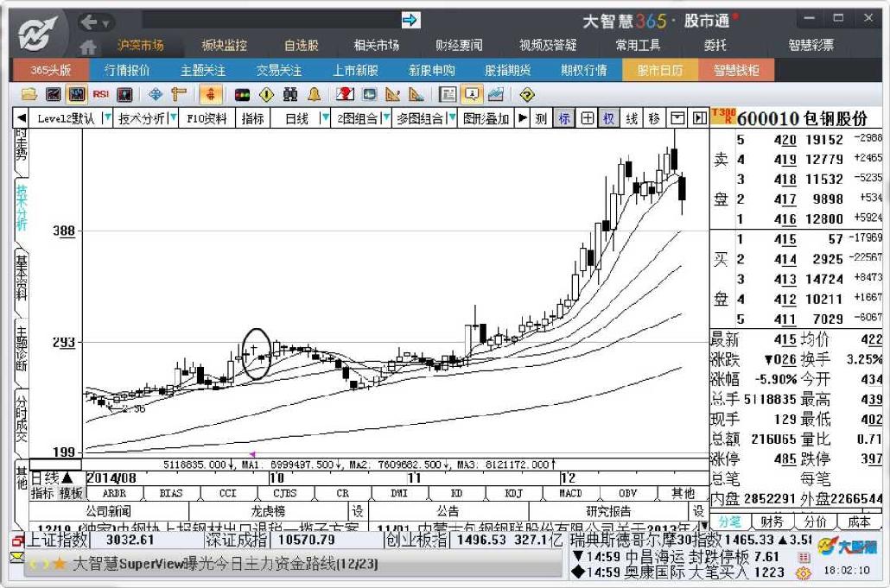Expand the 日线 period dropdown
The width and height of the screenshot is (890, 588).
pos(325,118)
